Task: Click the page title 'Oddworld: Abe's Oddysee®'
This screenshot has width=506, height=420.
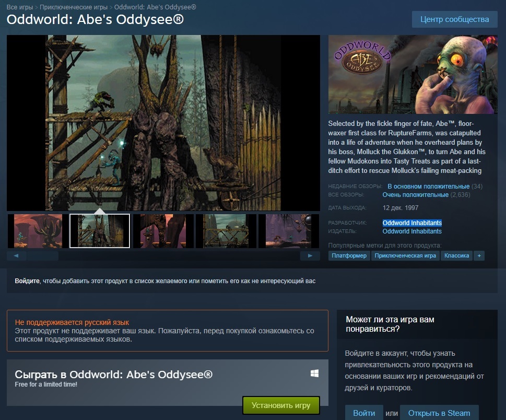Action: click(95, 19)
